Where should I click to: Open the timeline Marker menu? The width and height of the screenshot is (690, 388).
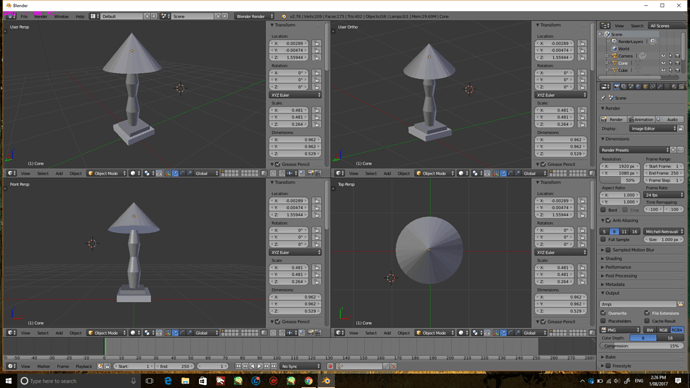[x=44, y=366]
